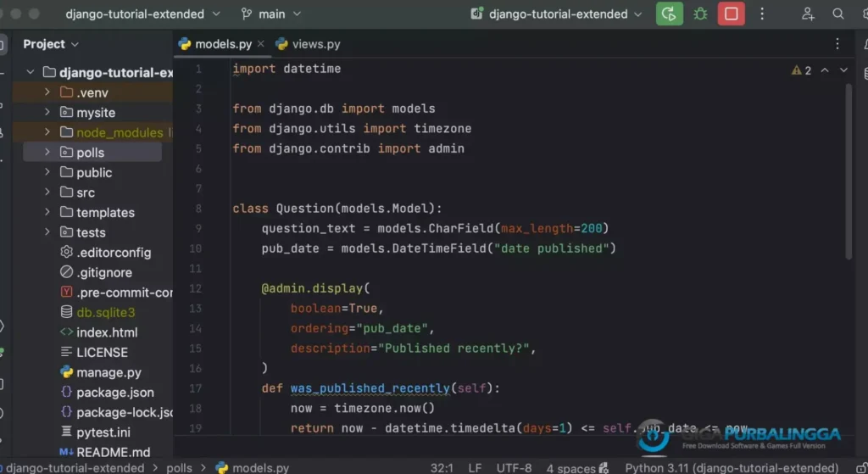This screenshot has height=474, width=868.
Task: Open the inspection warnings indicator
Action: click(x=801, y=70)
